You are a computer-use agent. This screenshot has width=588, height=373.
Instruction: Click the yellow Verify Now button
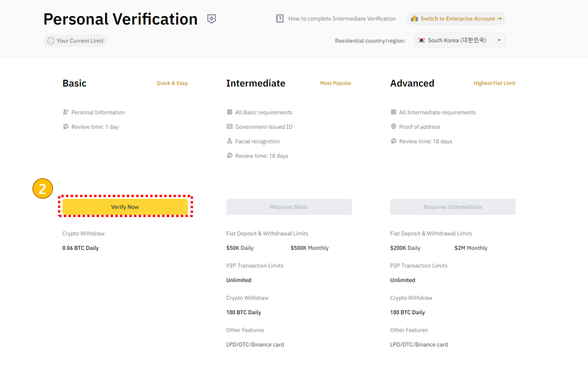[125, 207]
